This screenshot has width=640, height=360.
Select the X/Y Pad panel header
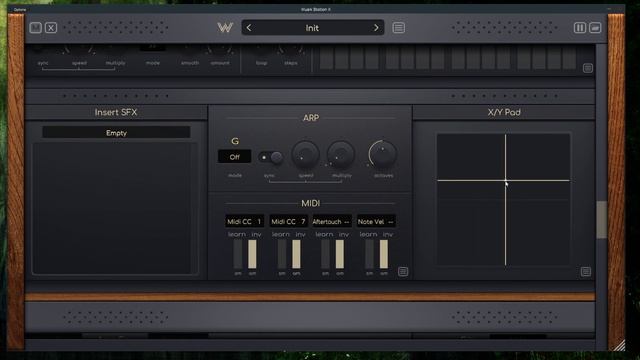pyautogui.click(x=504, y=112)
